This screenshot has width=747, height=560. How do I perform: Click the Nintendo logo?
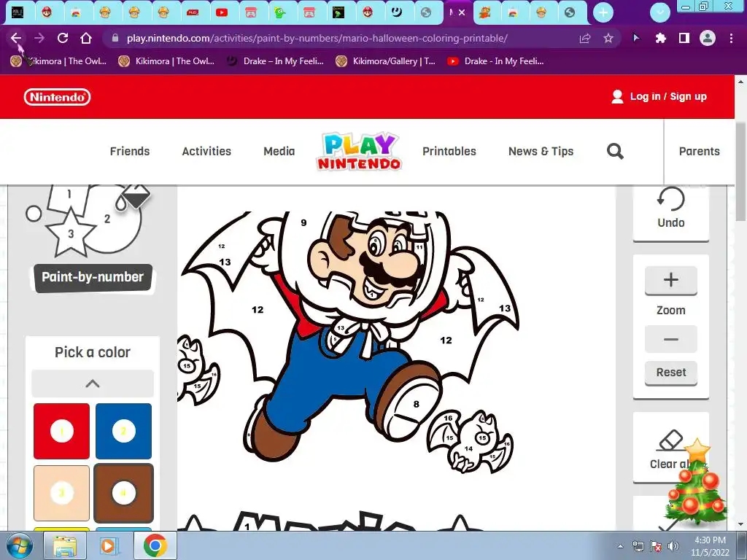(57, 97)
